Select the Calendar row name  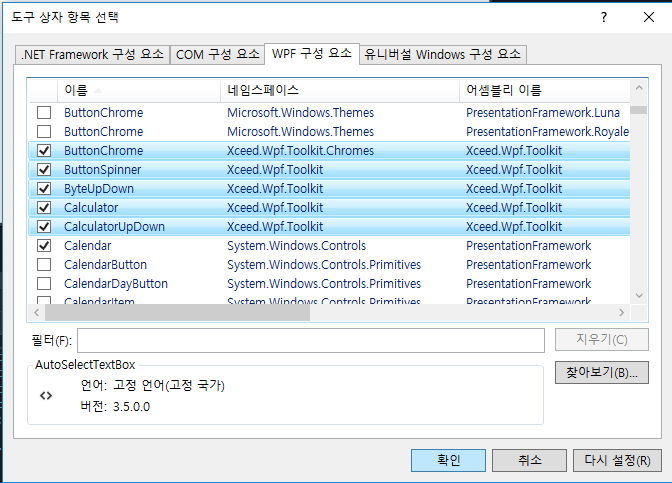[x=87, y=246]
